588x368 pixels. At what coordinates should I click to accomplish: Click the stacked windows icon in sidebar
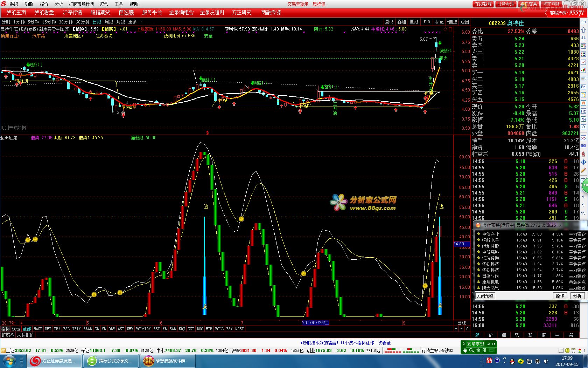point(583,78)
